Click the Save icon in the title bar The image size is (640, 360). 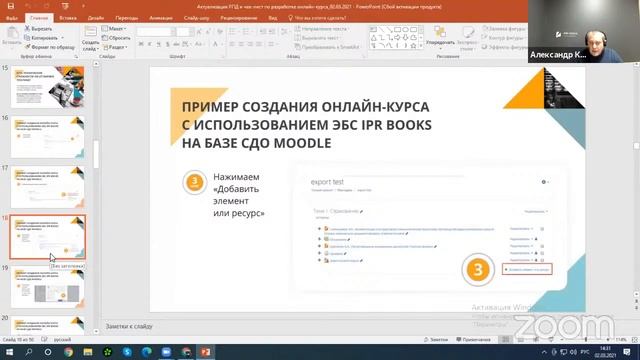(11, 6)
